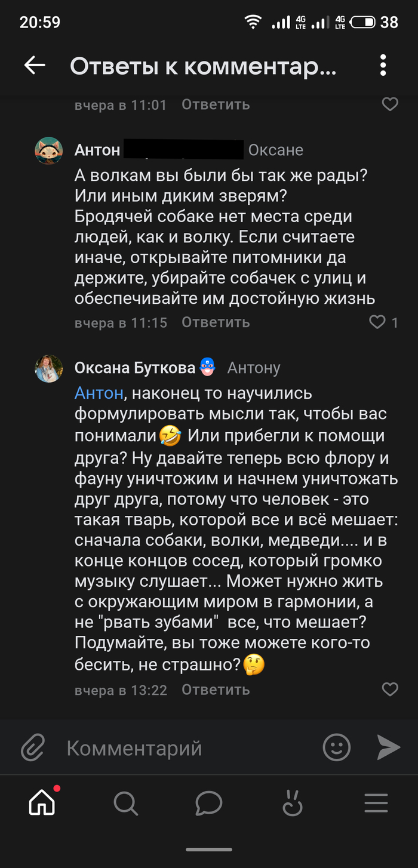Image resolution: width=418 pixels, height=868 pixels.
Task: Tap Oksana Butkova's profile avatar
Action: tap(49, 368)
